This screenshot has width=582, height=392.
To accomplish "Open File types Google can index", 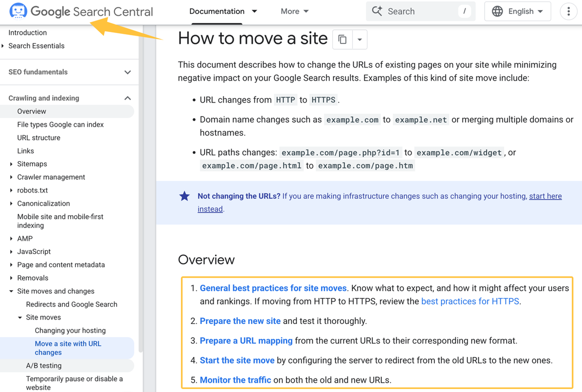I will (x=60, y=124).
